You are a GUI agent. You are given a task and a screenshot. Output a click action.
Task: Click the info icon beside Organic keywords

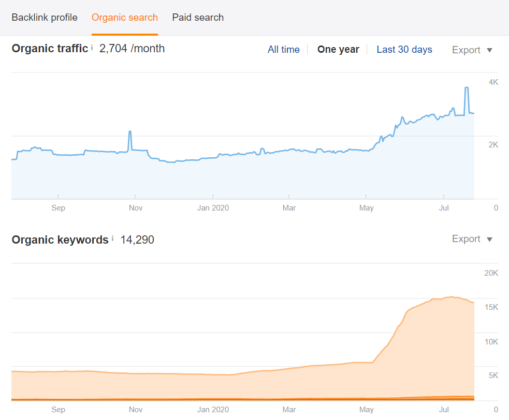112,238
